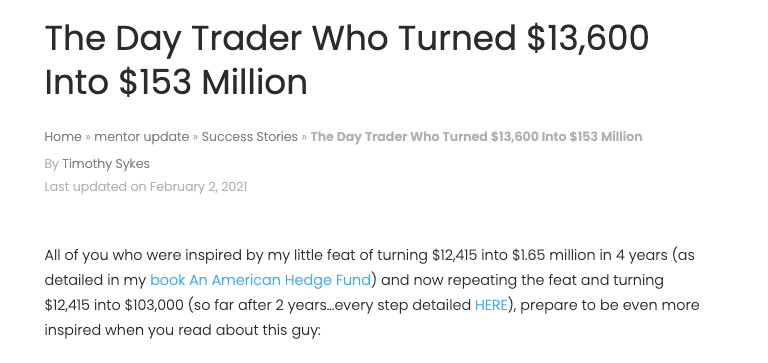
Task: Click the separator after Home breadcrumb
Action: pos(88,137)
